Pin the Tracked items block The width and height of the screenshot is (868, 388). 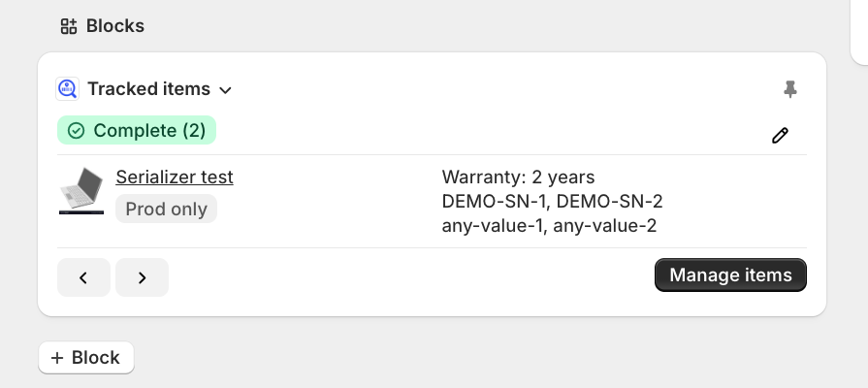click(x=790, y=89)
